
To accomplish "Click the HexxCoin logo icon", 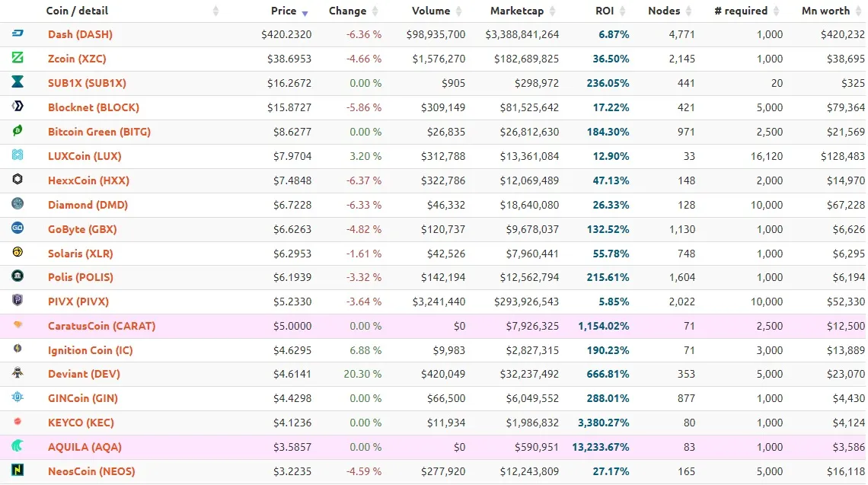I will [18, 179].
